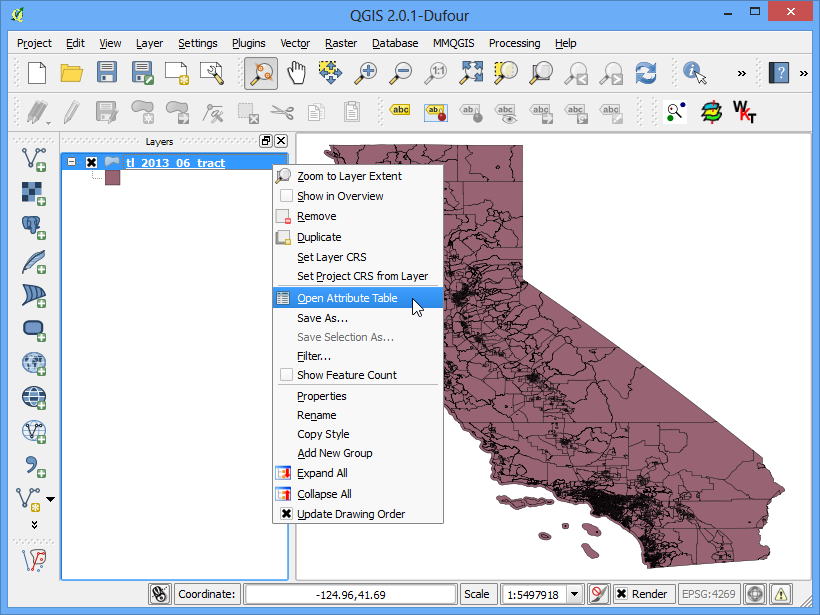Select the tl_2013_06_tract layer name
The height and width of the screenshot is (615, 820).
(176, 163)
